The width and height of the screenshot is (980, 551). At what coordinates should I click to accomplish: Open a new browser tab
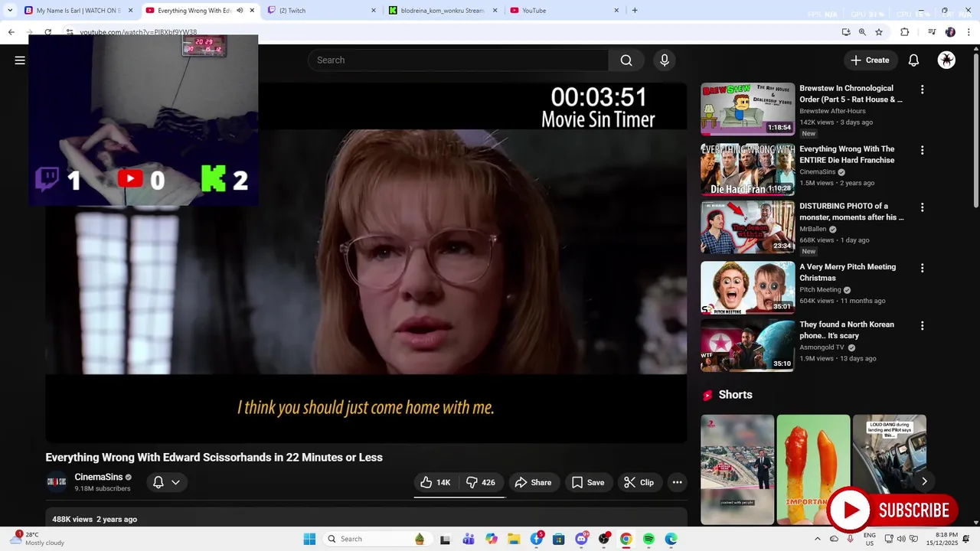point(635,11)
